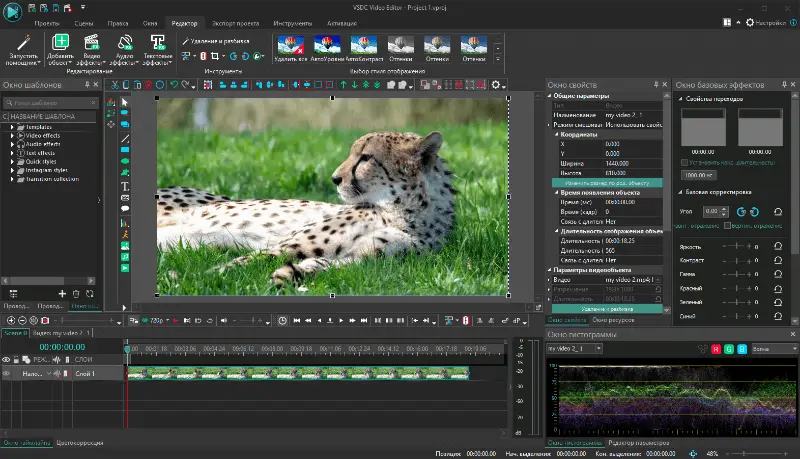Toggle the eye icon in timeline header row
The image size is (800, 459).
6,360
